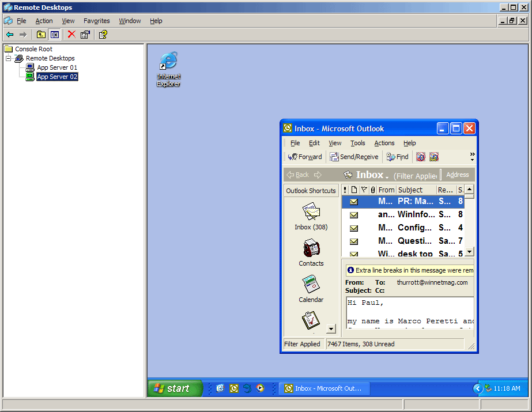532x412 pixels.
Task: Click the first shield icon after Find
Action: click(x=421, y=157)
